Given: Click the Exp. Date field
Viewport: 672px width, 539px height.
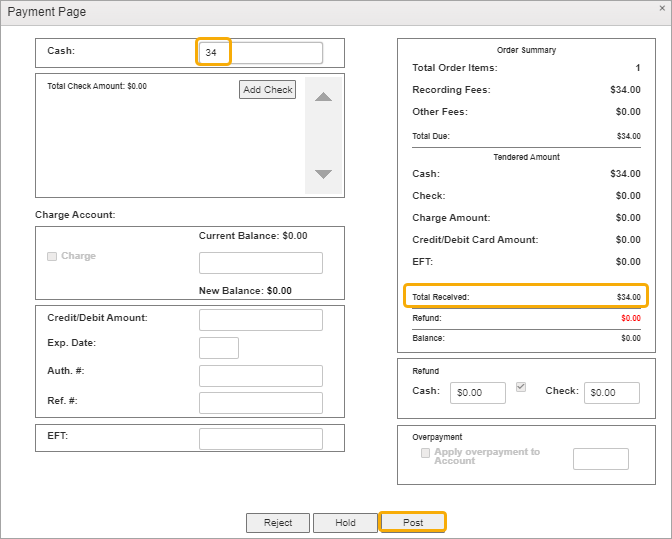Looking at the screenshot, I should pyautogui.click(x=219, y=348).
